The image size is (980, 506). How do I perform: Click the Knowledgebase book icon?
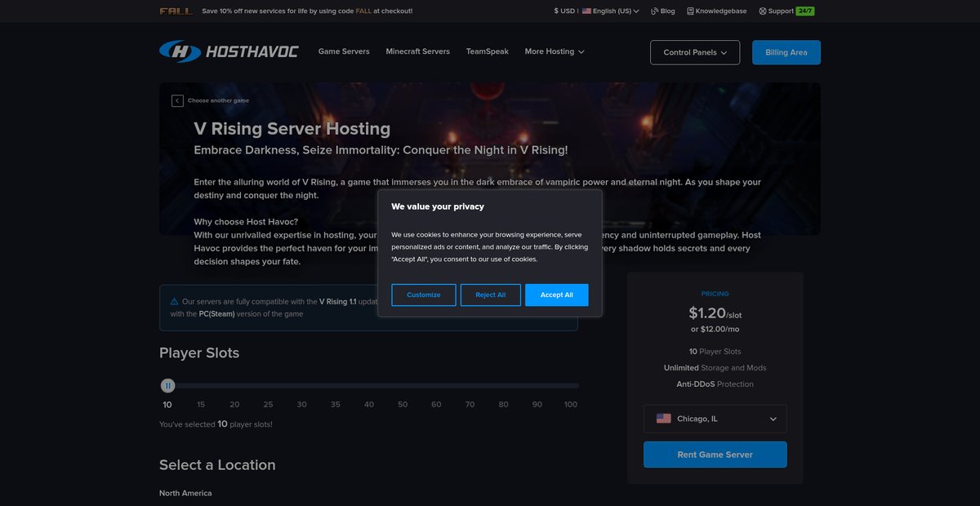pos(690,11)
